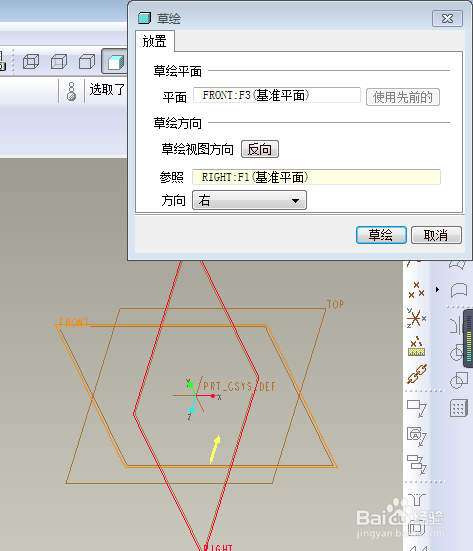Select the TOP datum plane label
The height and width of the screenshot is (551, 473).
[x=336, y=304]
